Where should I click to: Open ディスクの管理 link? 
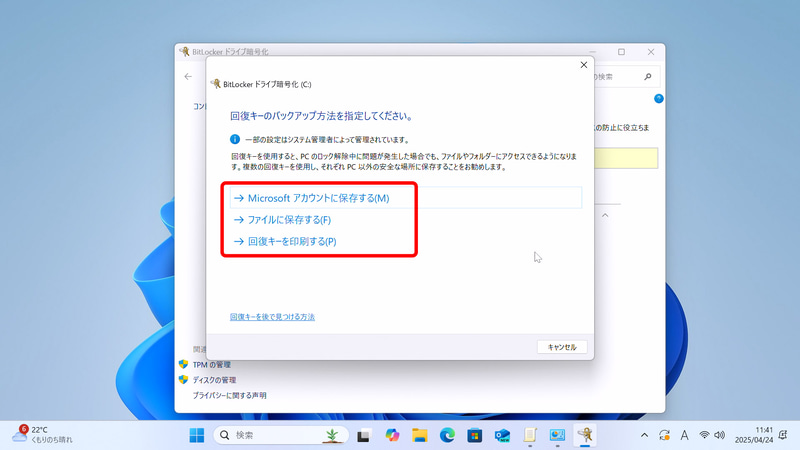point(214,380)
